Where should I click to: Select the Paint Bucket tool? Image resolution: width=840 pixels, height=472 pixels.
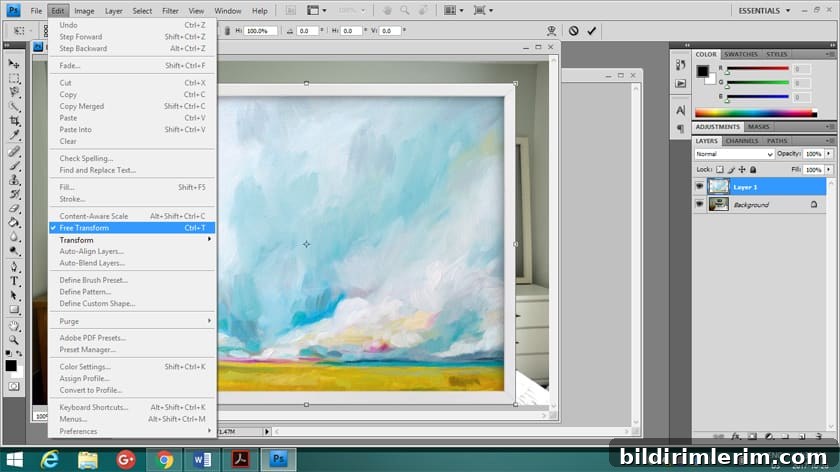pyautogui.click(x=14, y=222)
